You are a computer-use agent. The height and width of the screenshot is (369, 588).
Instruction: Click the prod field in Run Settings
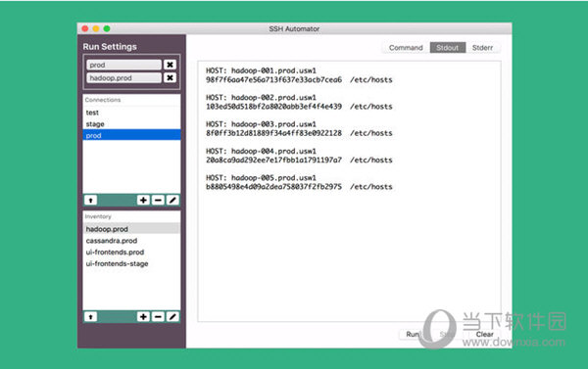pyautogui.click(x=124, y=65)
